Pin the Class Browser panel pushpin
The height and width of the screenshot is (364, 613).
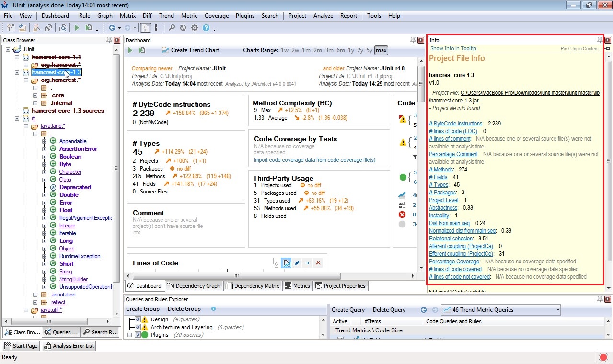coord(109,40)
